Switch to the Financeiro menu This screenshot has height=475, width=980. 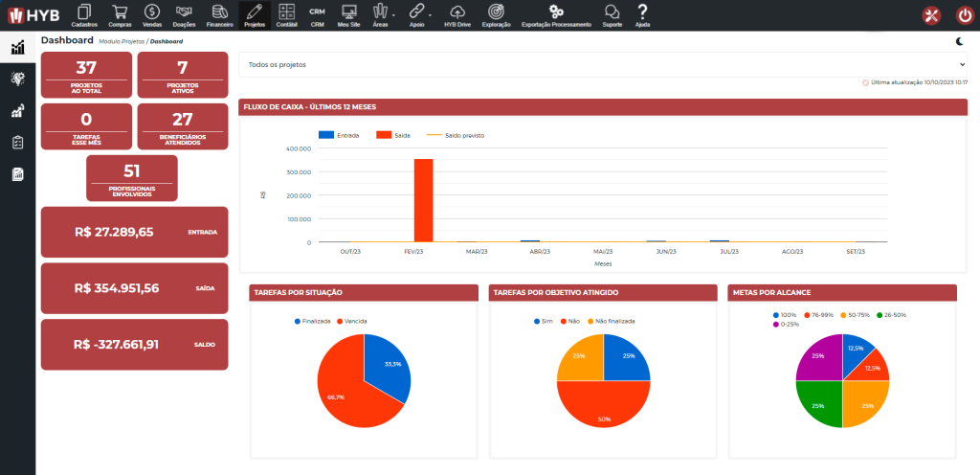[x=219, y=14]
